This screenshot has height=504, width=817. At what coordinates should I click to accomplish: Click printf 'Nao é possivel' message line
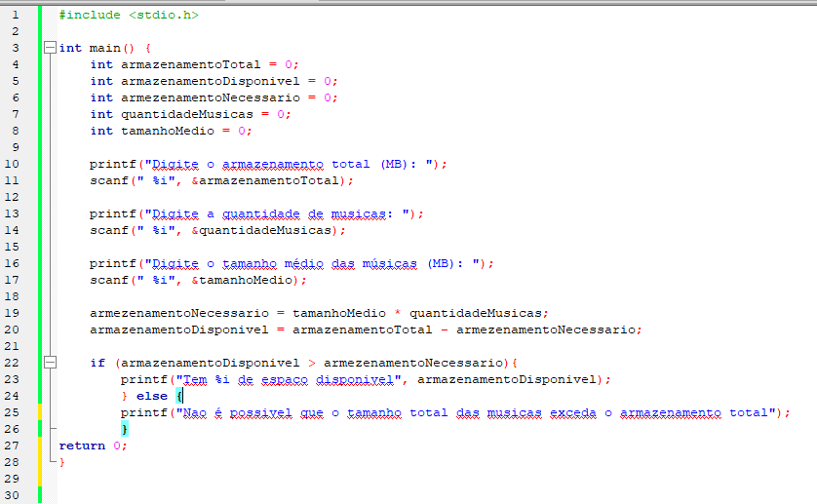click(455, 412)
